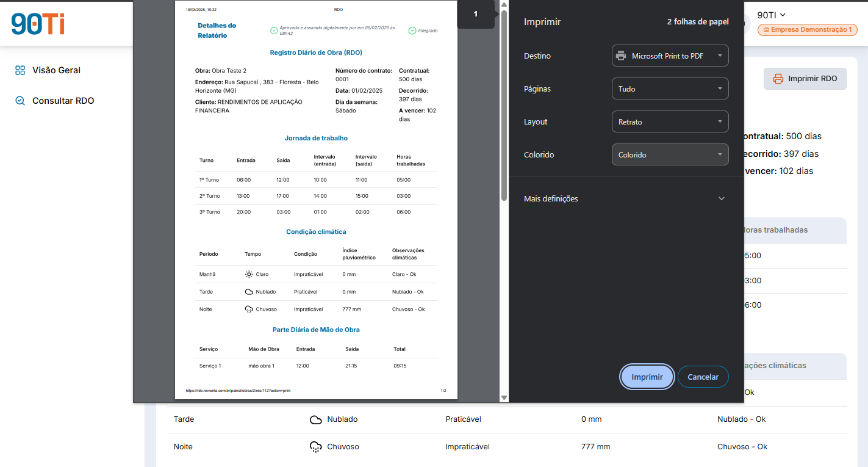The height and width of the screenshot is (467, 868).
Task: Click the Imprimir RDO button
Action: click(x=805, y=79)
